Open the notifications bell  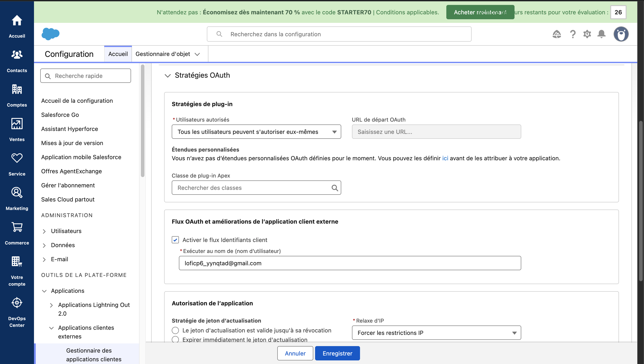(601, 34)
